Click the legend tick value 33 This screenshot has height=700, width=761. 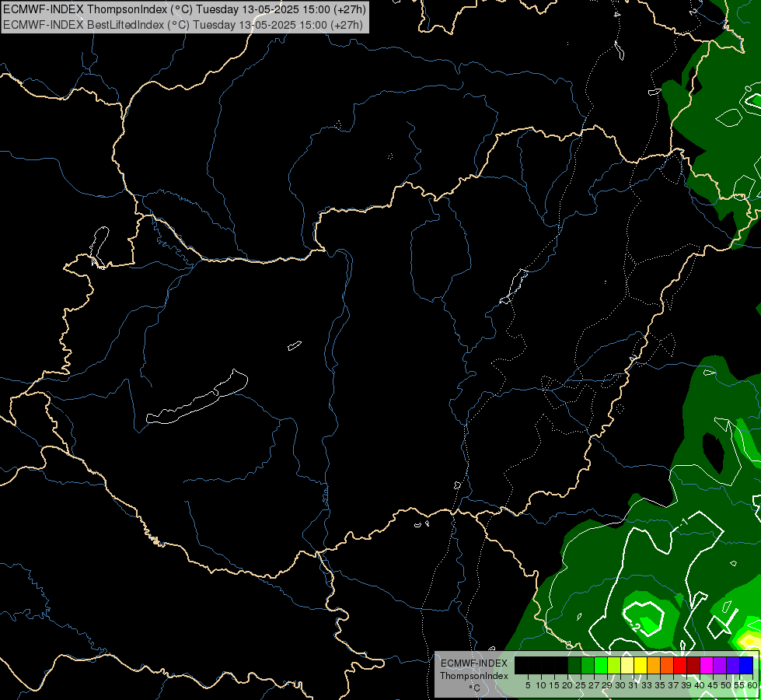click(x=647, y=685)
